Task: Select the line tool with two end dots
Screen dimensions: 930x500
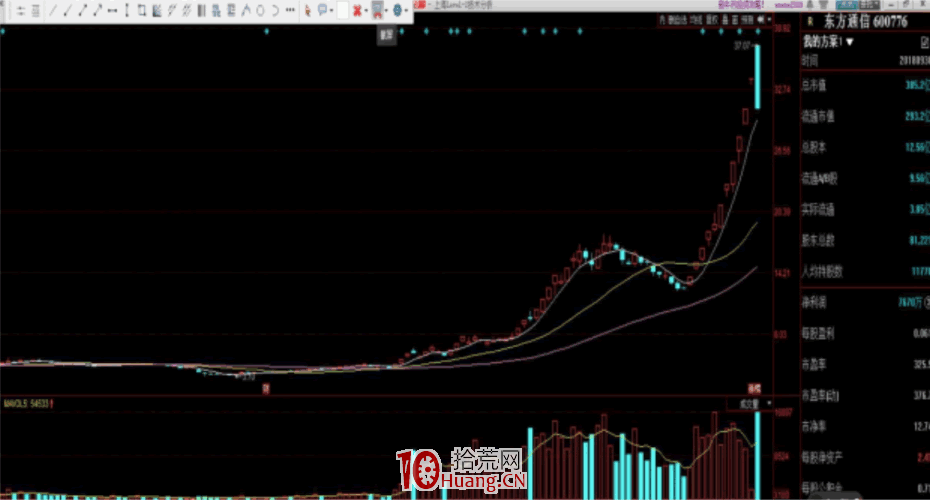Action: tap(83, 11)
